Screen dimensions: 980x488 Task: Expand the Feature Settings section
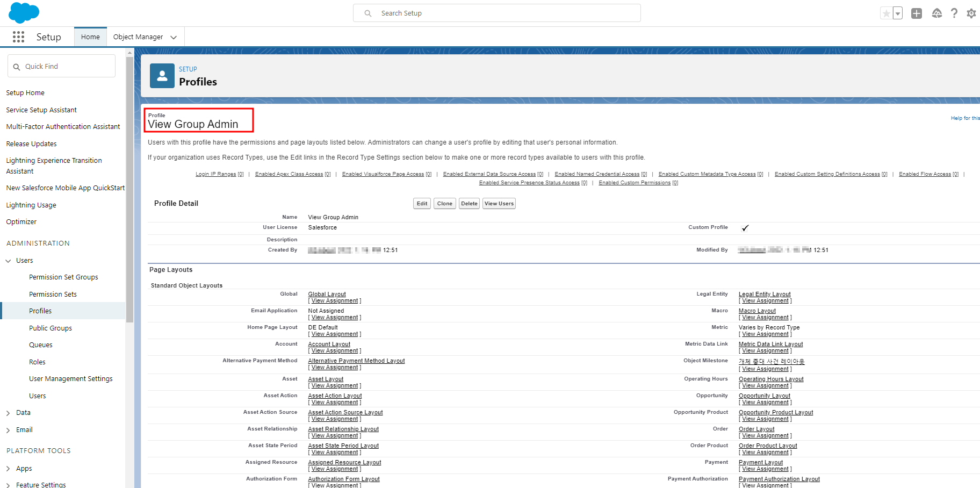8,485
